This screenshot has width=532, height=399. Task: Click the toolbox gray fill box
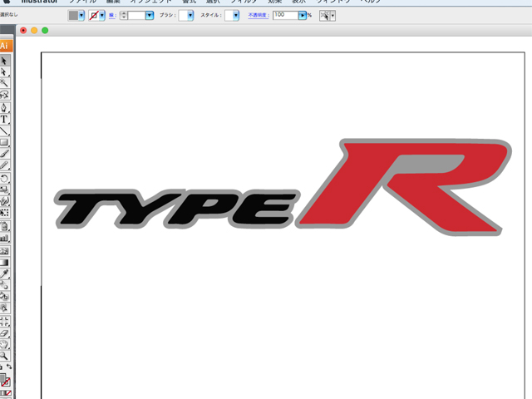tap(2, 377)
